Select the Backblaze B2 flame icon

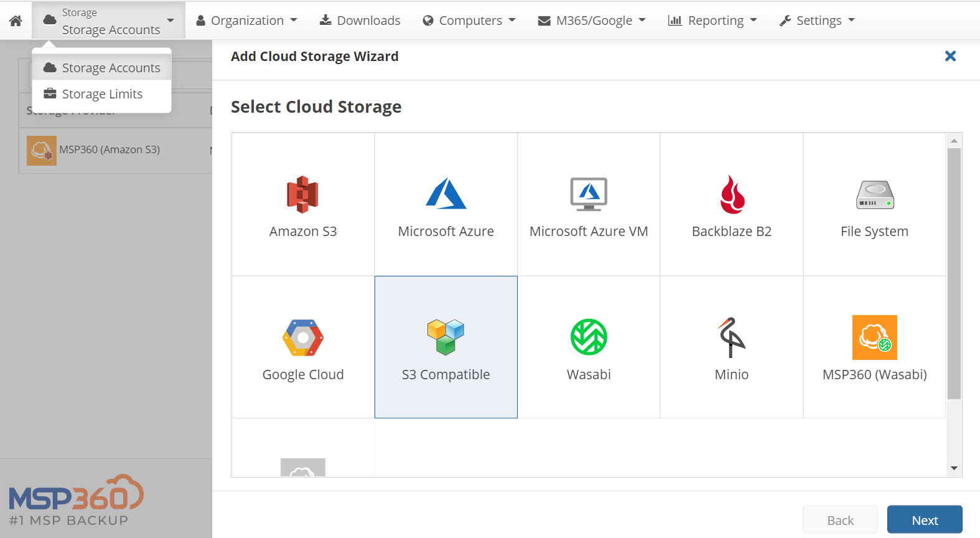(732, 194)
